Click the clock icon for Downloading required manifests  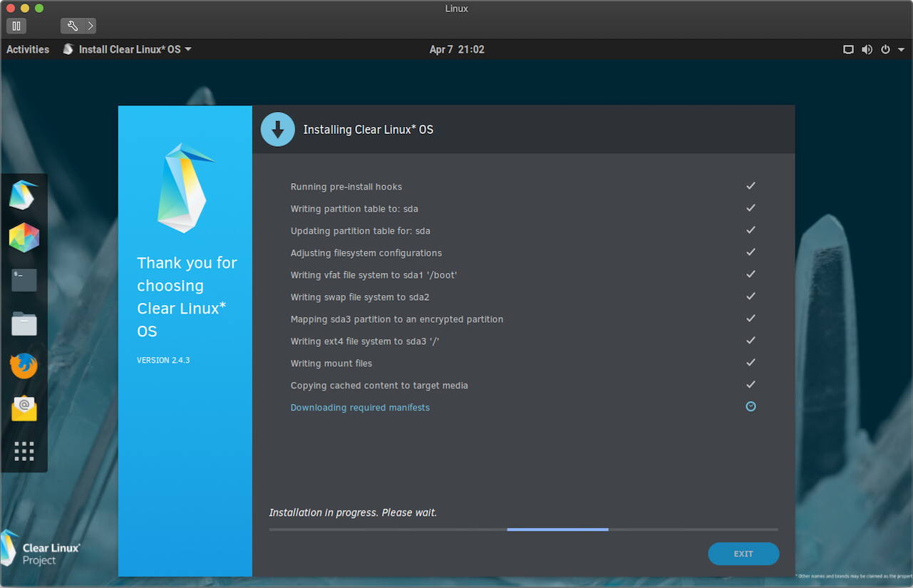coord(750,406)
